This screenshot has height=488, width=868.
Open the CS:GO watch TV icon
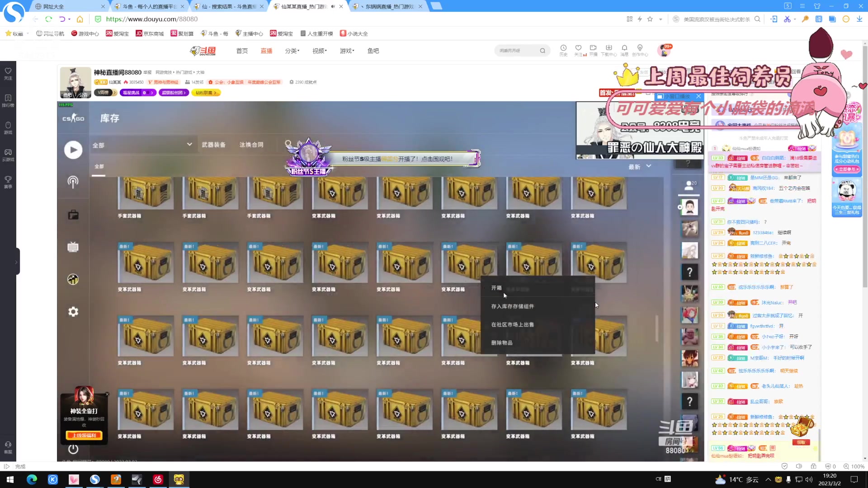(73, 247)
